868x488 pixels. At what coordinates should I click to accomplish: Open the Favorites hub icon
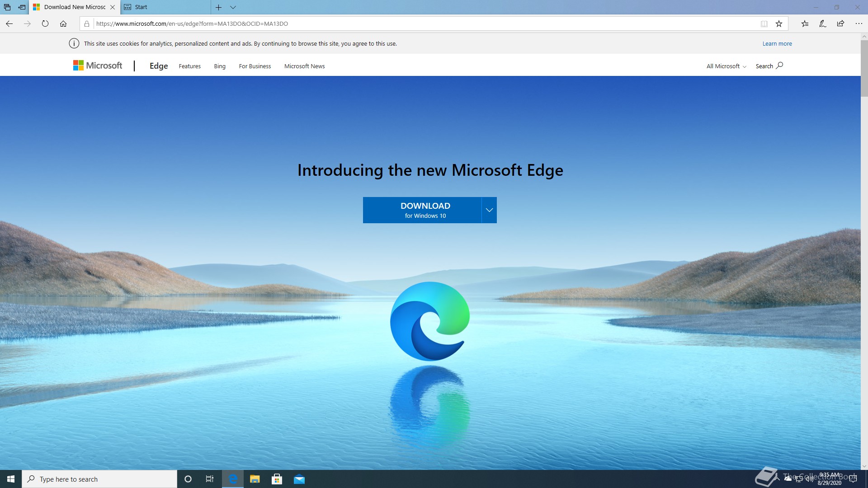(805, 23)
